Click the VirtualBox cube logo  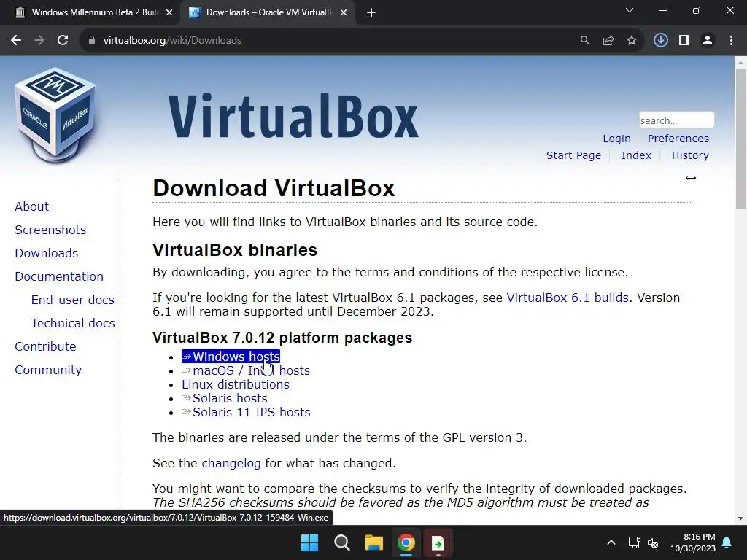(55, 115)
